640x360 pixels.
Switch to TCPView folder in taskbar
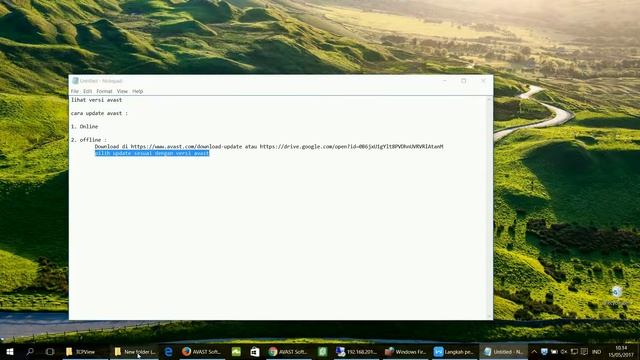(x=85, y=351)
